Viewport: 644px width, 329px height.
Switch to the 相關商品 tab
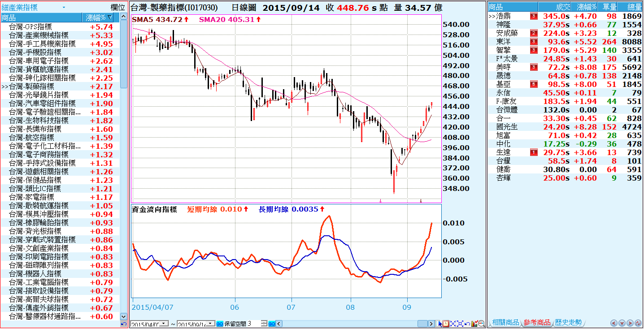pos(505,322)
